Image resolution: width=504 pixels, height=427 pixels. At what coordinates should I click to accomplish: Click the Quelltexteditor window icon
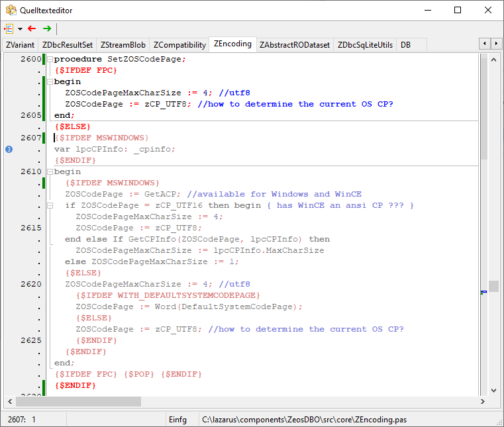(x=11, y=11)
